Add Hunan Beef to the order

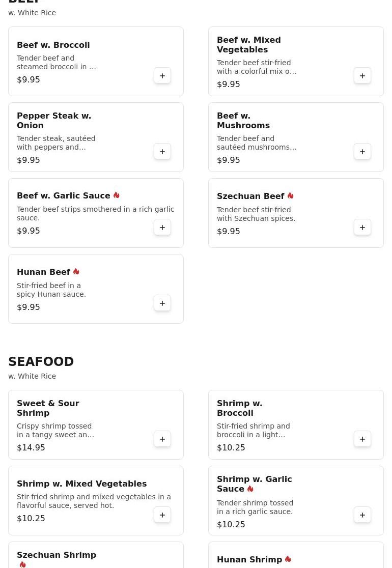162,303
